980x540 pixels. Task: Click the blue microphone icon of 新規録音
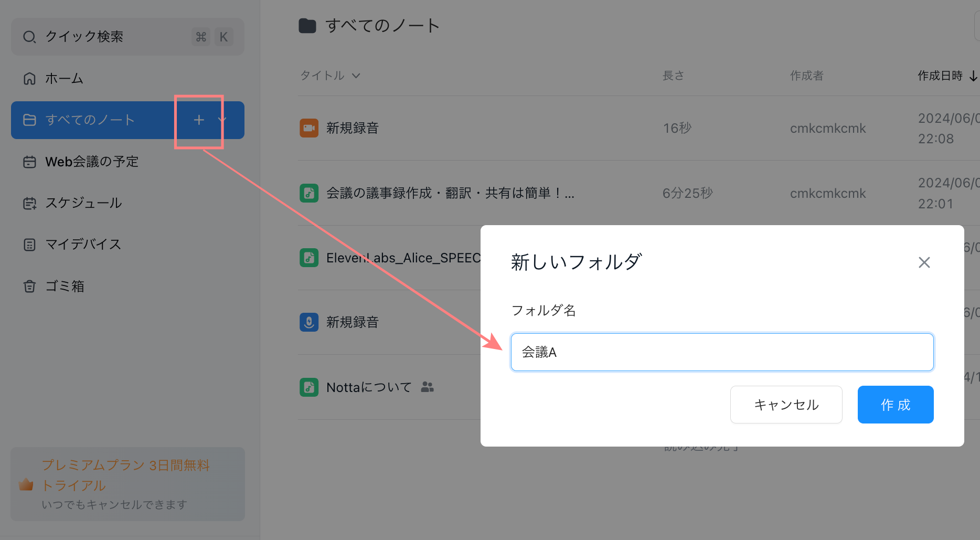tap(309, 322)
